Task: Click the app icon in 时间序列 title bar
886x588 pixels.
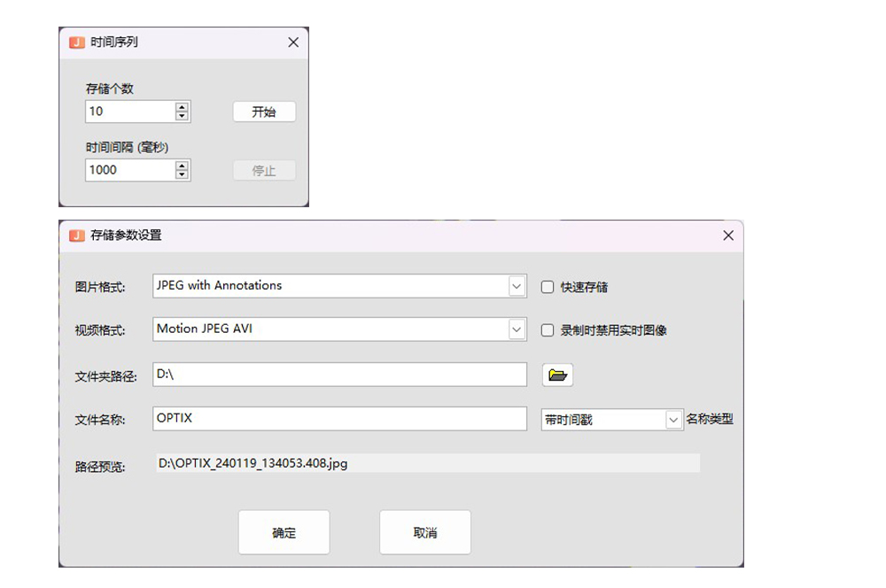Action: pyautogui.click(x=76, y=42)
